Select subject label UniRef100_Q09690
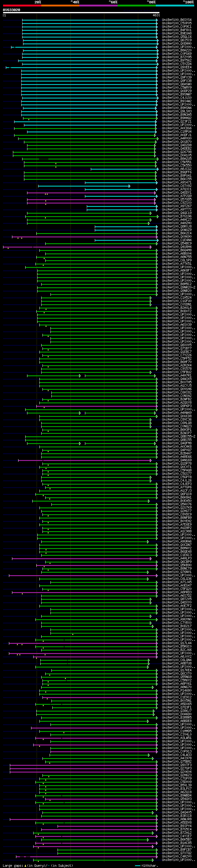Screen dimensions: 197x868 click(176, 236)
